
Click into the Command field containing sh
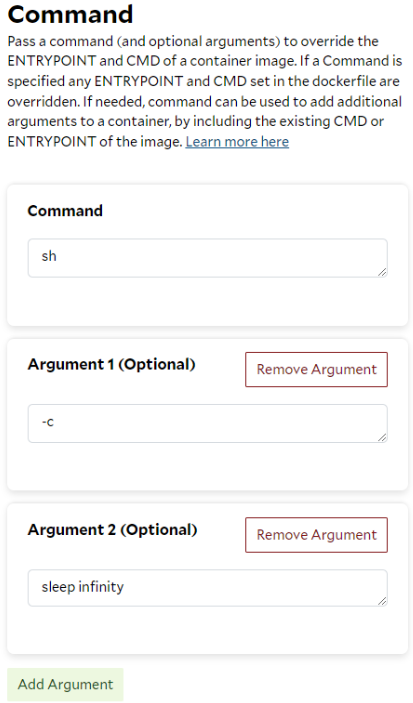tap(208, 258)
